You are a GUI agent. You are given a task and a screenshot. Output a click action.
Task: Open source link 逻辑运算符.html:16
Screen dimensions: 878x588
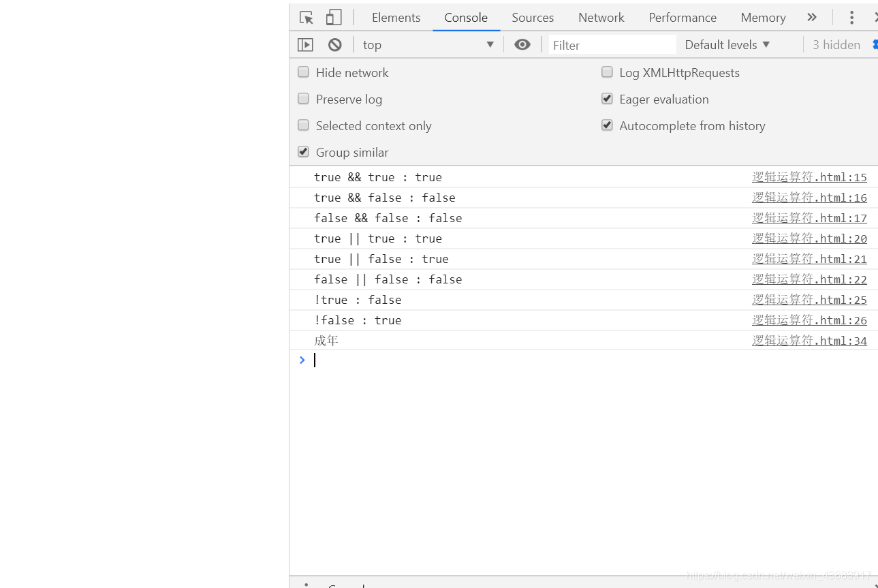[809, 198]
